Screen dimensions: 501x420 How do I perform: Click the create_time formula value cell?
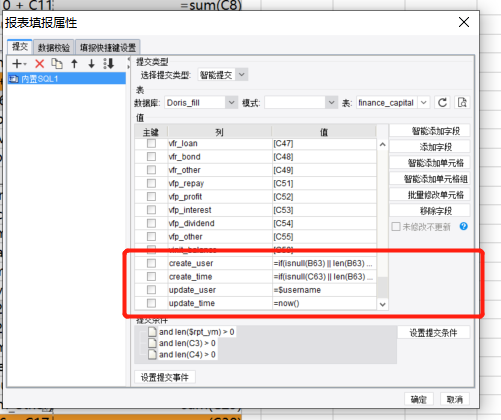[324, 277]
